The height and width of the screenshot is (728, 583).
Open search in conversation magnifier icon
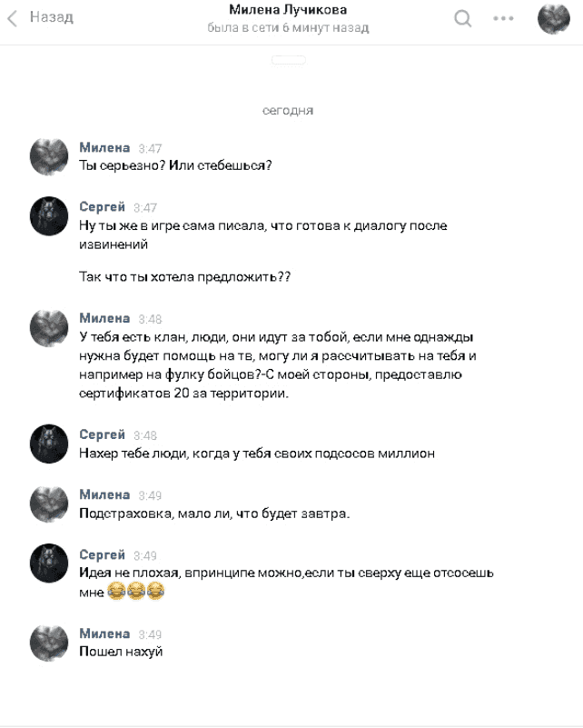[462, 18]
